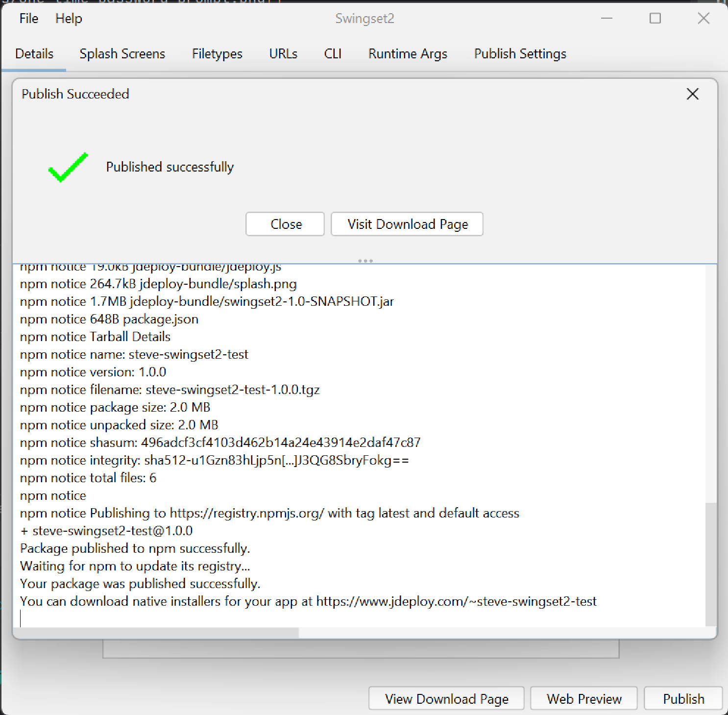Open the Help menu

coord(68,18)
